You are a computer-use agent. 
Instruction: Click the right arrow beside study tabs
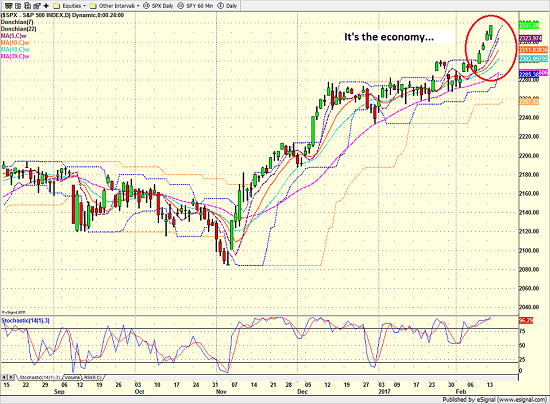11,377
